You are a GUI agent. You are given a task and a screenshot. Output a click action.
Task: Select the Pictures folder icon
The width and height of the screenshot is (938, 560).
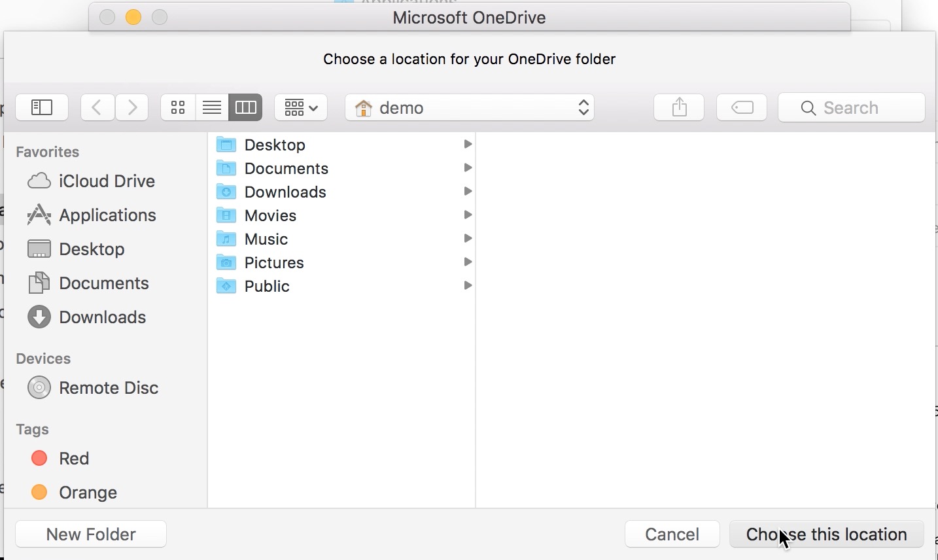pyautogui.click(x=226, y=262)
